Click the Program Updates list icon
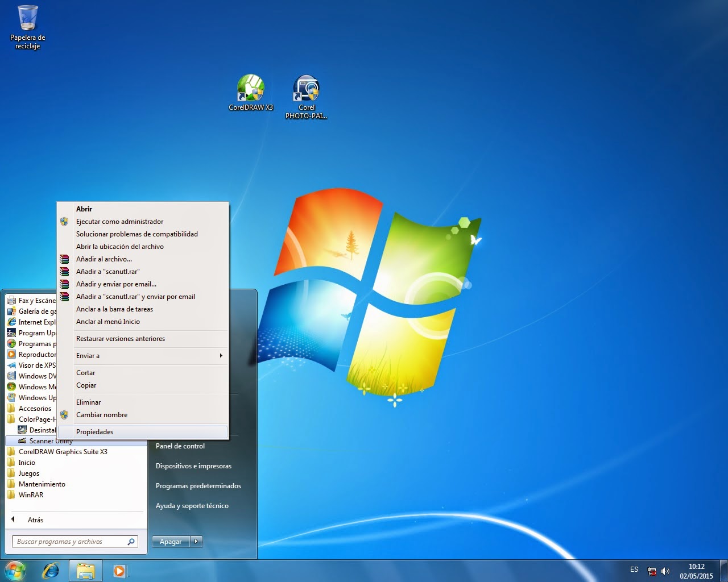This screenshot has width=728, height=582. point(11,332)
